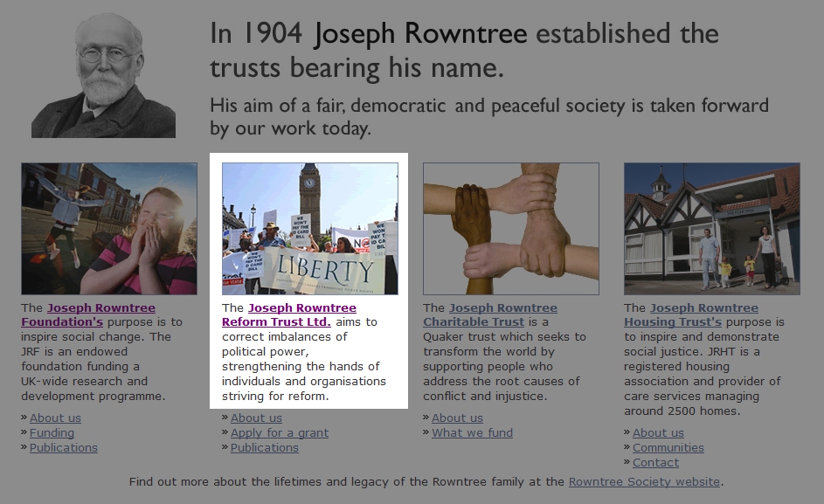Image resolution: width=824 pixels, height=504 pixels.
Task: Click About us under the Reform Trust column
Action: 256,418
